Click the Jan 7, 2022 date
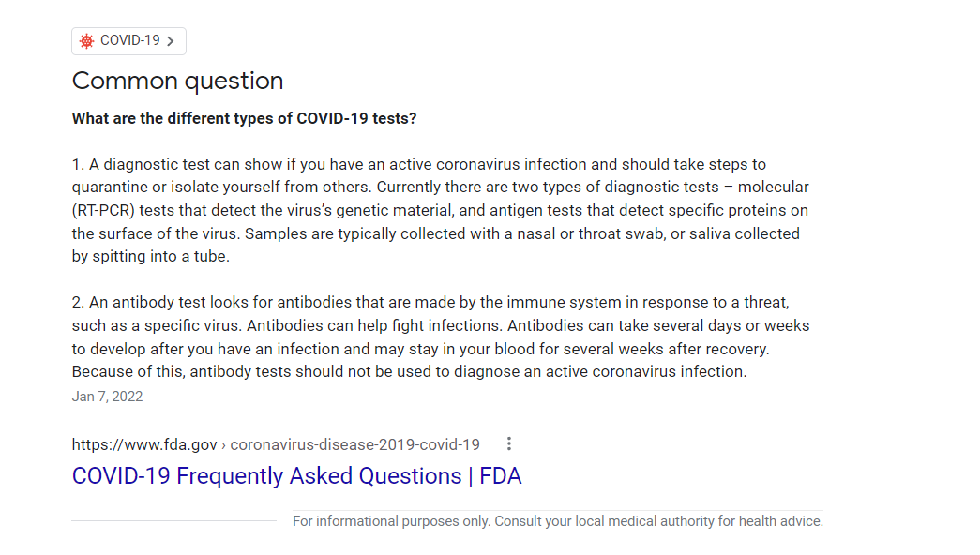980x555 pixels. (x=108, y=397)
